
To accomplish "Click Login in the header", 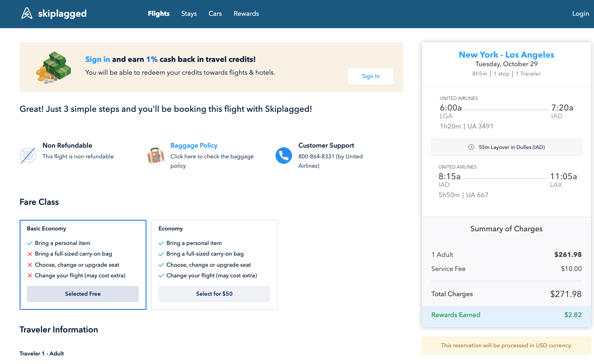I will pyautogui.click(x=580, y=14).
